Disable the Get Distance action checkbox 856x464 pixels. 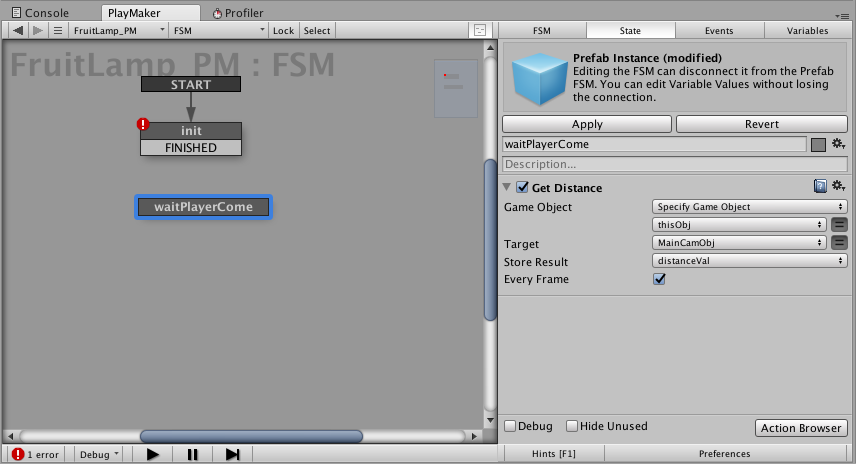point(522,187)
